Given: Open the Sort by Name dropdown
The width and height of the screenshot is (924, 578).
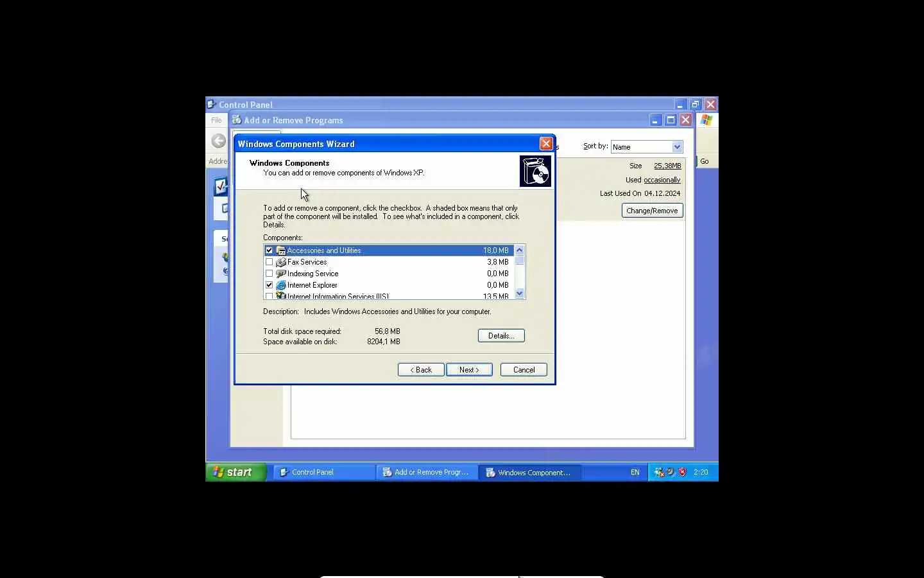Looking at the screenshot, I should (676, 147).
